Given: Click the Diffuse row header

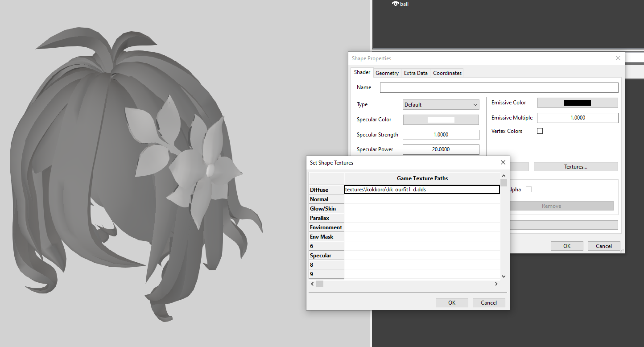Looking at the screenshot, I should (x=326, y=190).
